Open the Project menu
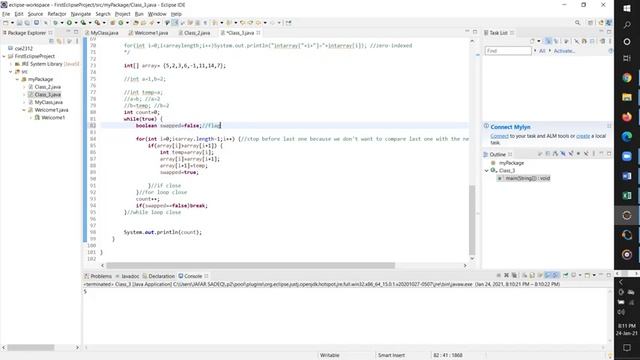Viewport: 640px width, 360px height. [122, 14]
